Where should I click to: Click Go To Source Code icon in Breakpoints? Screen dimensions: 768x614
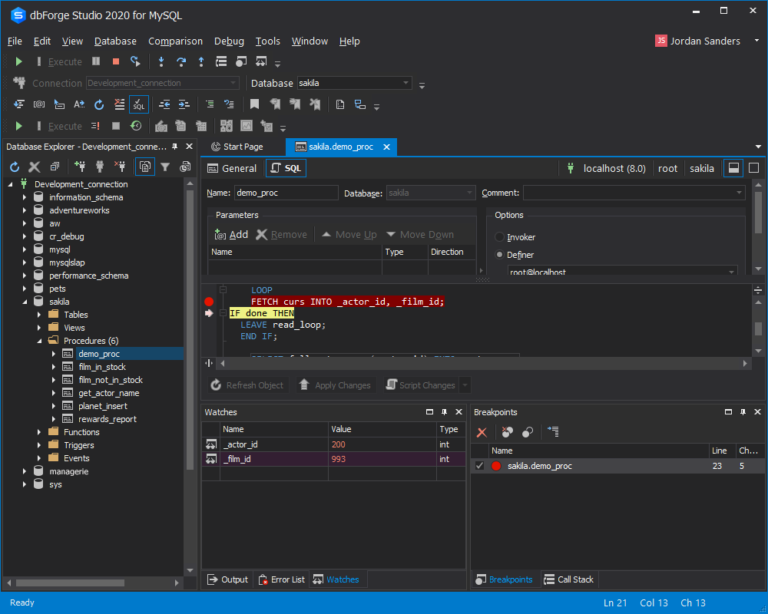click(553, 432)
